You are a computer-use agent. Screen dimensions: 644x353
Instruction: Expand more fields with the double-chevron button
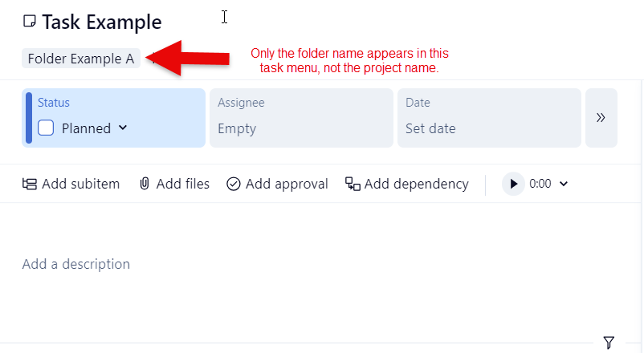[601, 118]
